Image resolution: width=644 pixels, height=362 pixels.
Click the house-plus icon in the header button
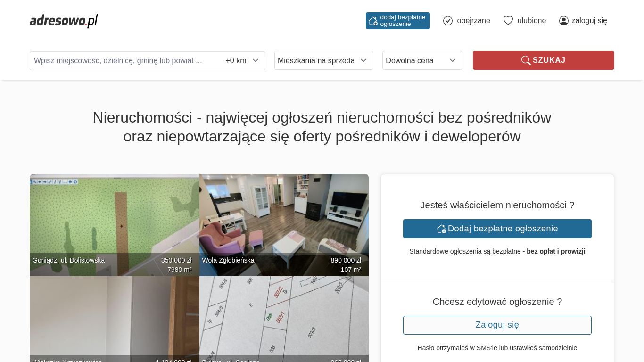point(373,21)
